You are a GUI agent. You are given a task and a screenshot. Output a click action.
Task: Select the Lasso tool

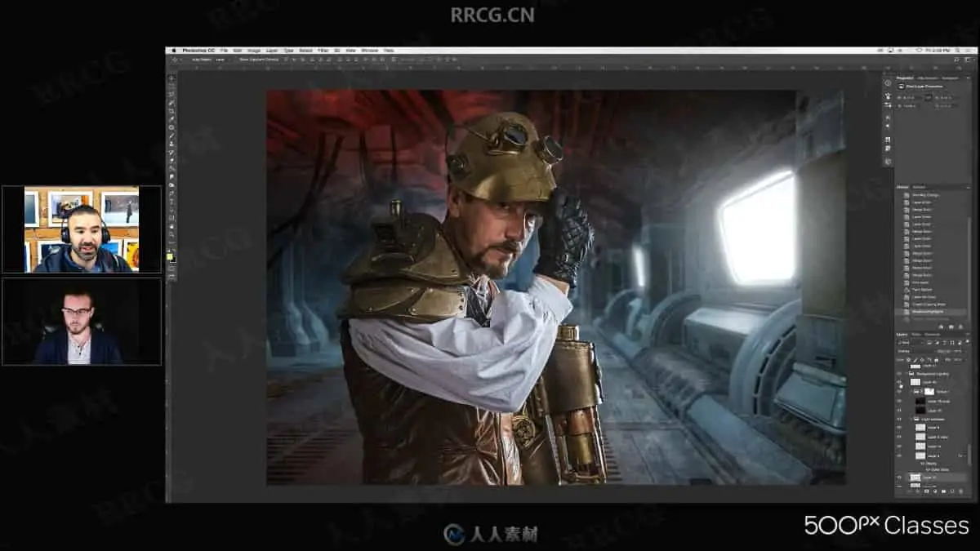[171, 94]
